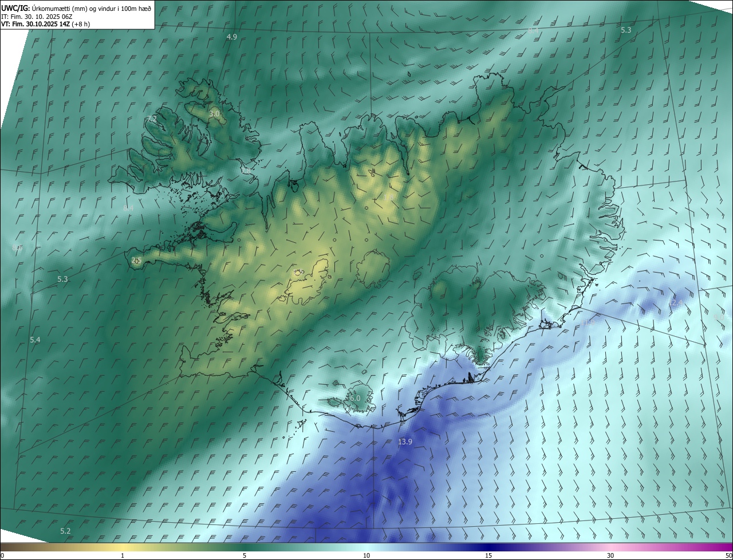The width and height of the screenshot is (733, 560).
Task: Click the 2.5 value on Snæfellsnes tip
Action: 136,261
